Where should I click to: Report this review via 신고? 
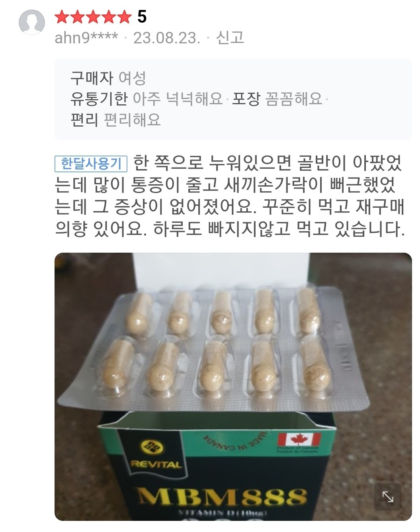(x=230, y=37)
